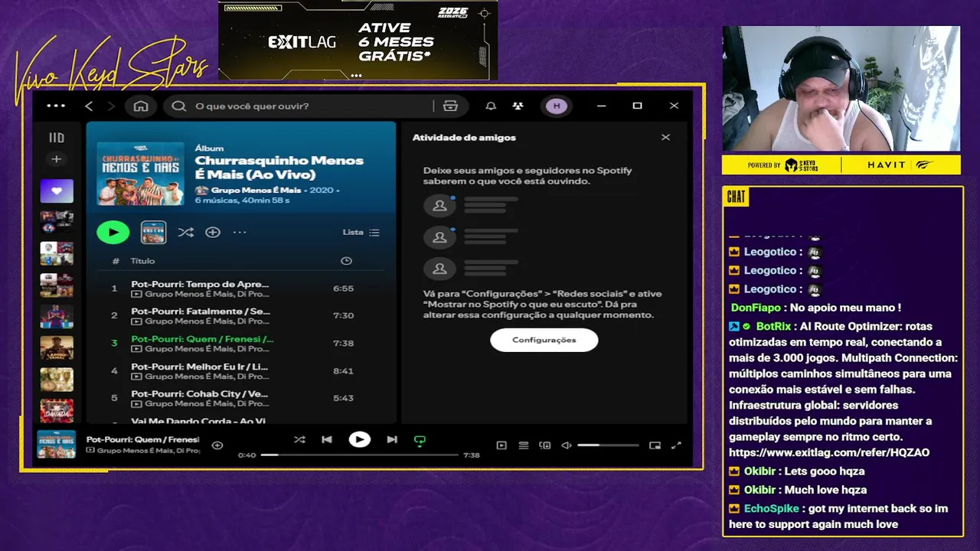Add the album to your library

pyautogui.click(x=213, y=232)
